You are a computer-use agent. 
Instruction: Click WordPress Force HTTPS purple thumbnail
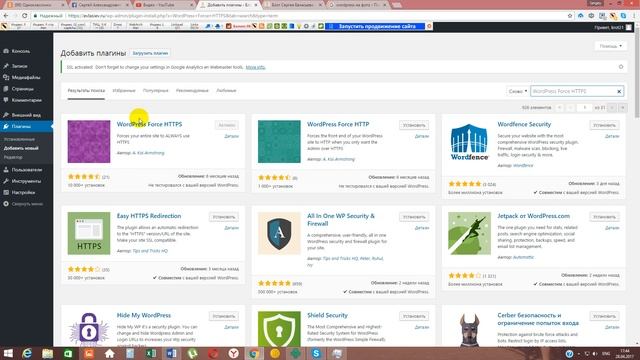[x=89, y=142]
